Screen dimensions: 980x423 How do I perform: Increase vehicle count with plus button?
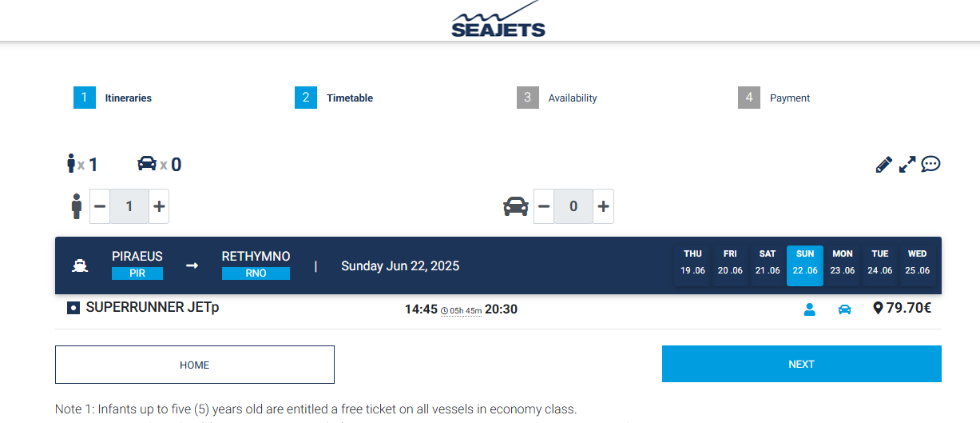click(x=603, y=206)
